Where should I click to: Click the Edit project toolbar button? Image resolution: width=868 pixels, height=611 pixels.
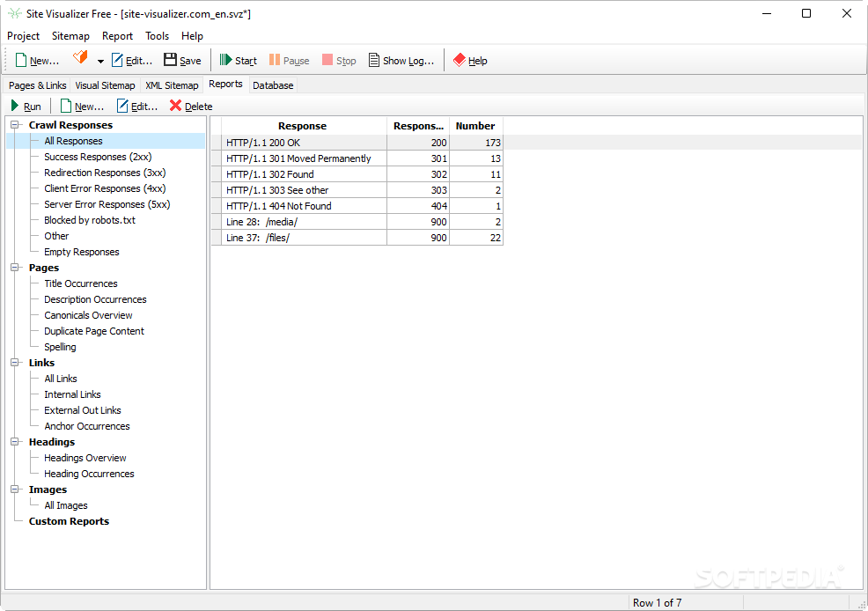click(132, 61)
